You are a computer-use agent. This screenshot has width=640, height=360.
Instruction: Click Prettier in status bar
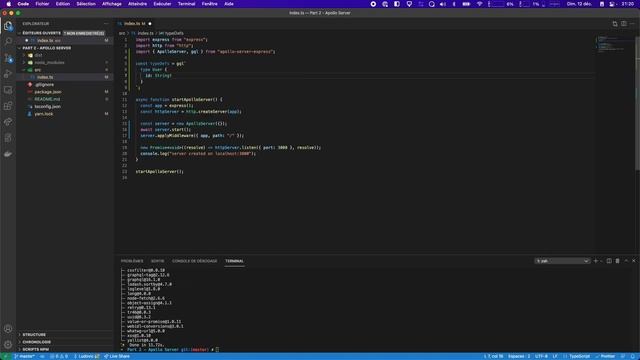click(x=605, y=356)
